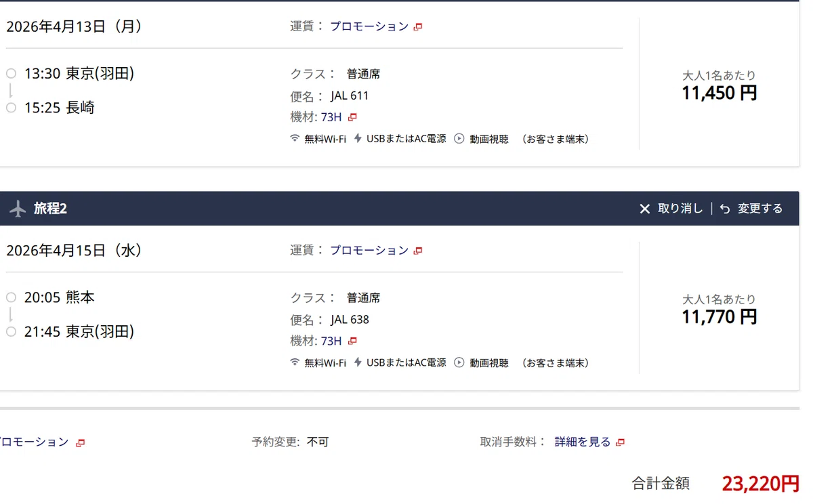Open プロモーション fare link for April 13 flight
Viewport: 813px width, 504px height.
coord(369,26)
